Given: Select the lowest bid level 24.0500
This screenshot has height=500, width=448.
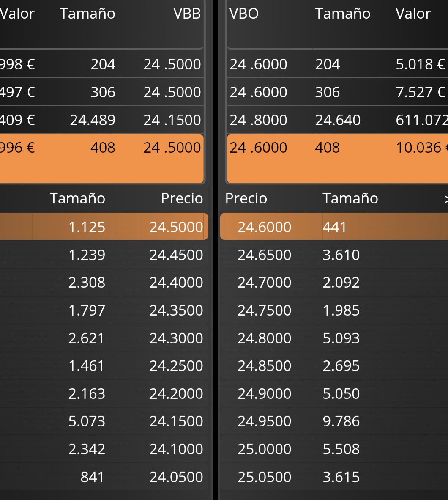Looking at the screenshot, I should coord(176,477).
